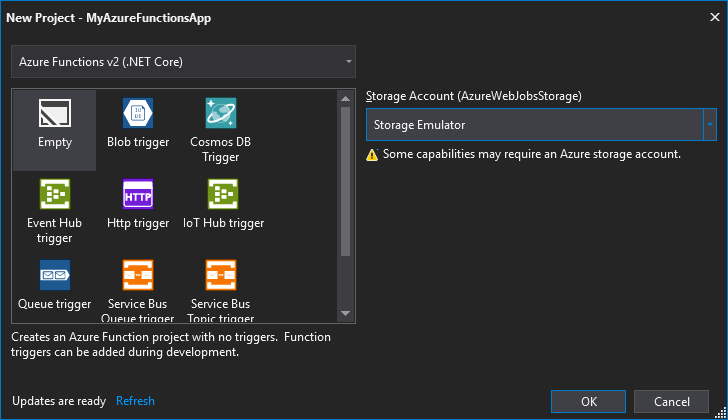Click the 'IoT Hub trigger' label text
The width and height of the screenshot is (728, 420).
(x=223, y=223)
